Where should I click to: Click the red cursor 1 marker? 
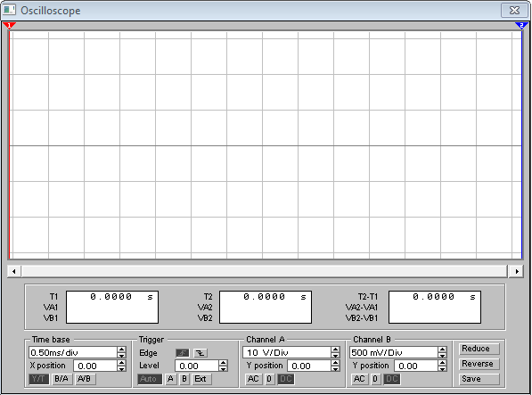[x=9, y=26]
